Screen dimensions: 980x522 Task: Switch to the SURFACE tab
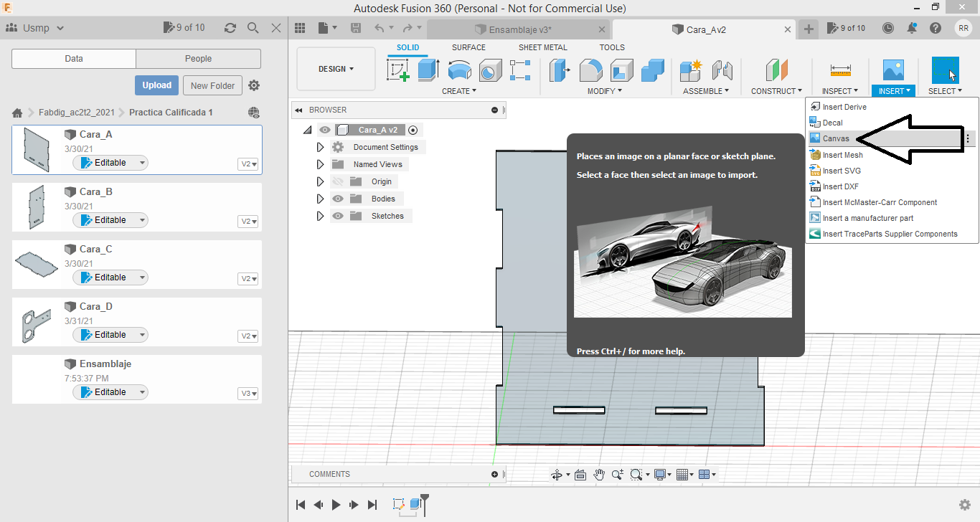[468, 47]
